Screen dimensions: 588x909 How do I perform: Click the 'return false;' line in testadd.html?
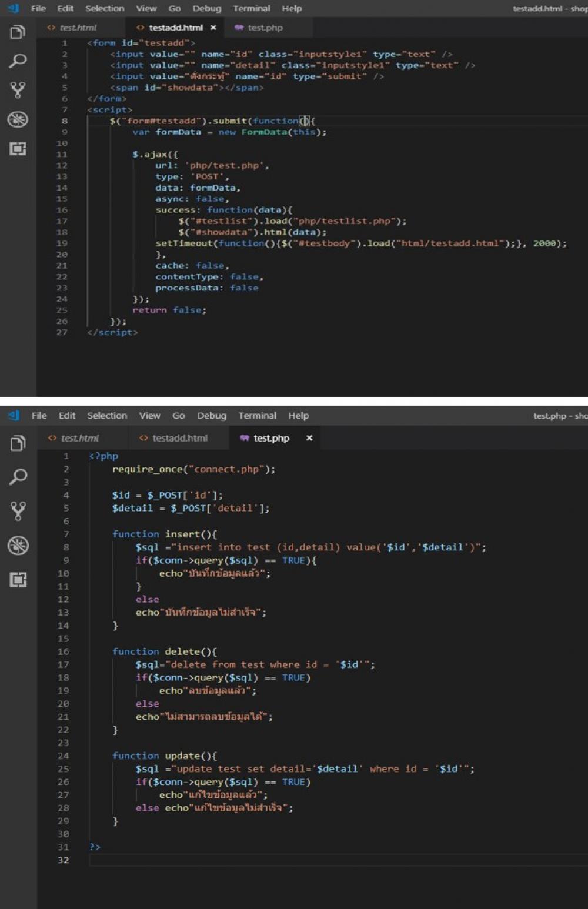(x=169, y=310)
